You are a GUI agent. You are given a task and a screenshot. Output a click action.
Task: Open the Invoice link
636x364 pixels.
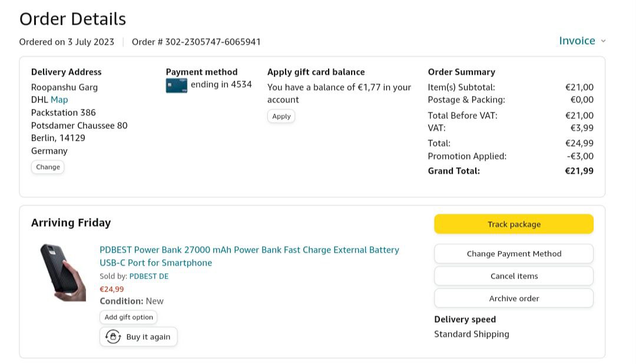577,41
